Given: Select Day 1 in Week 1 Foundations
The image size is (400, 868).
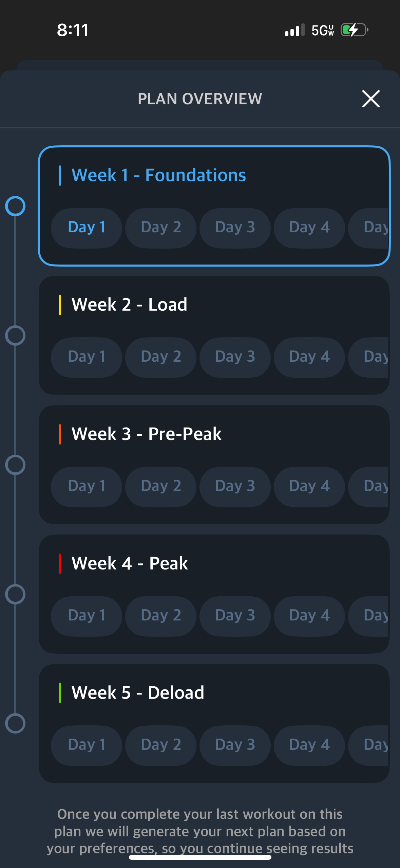Looking at the screenshot, I should pyautogui.click(x=87, y=228).
